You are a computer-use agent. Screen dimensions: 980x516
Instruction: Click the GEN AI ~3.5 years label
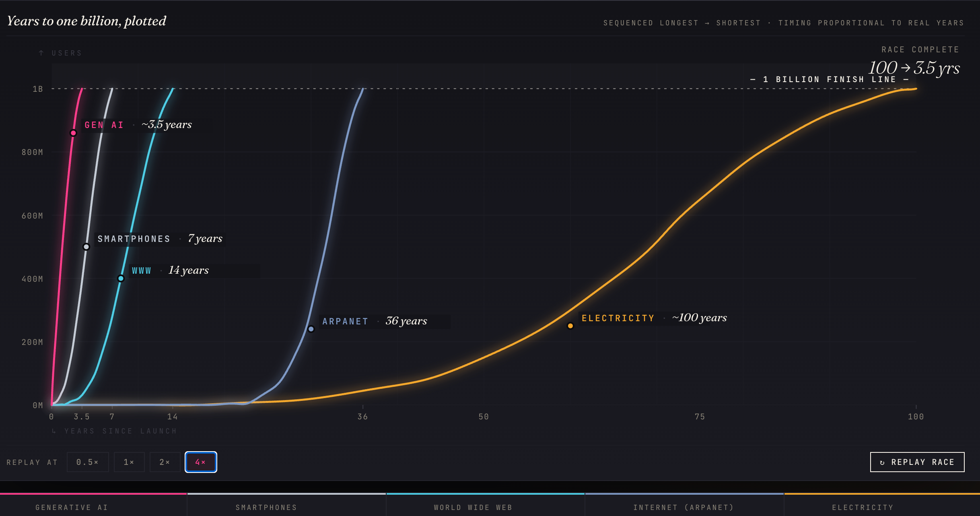coord(138,125)
